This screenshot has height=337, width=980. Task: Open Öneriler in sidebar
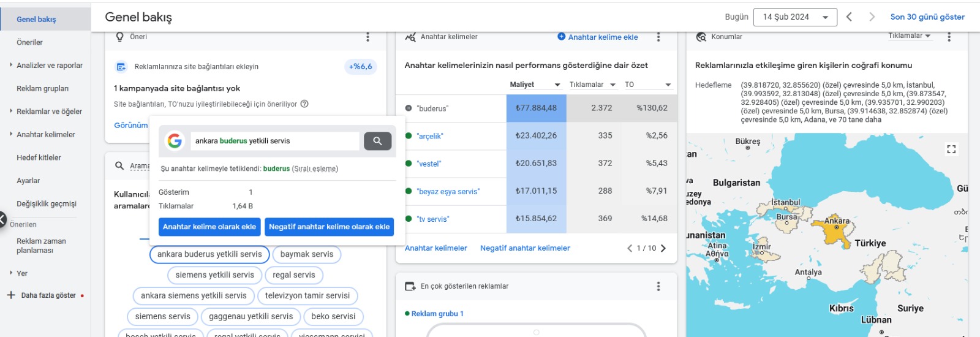pyautogui.click(x=29, y=42)
